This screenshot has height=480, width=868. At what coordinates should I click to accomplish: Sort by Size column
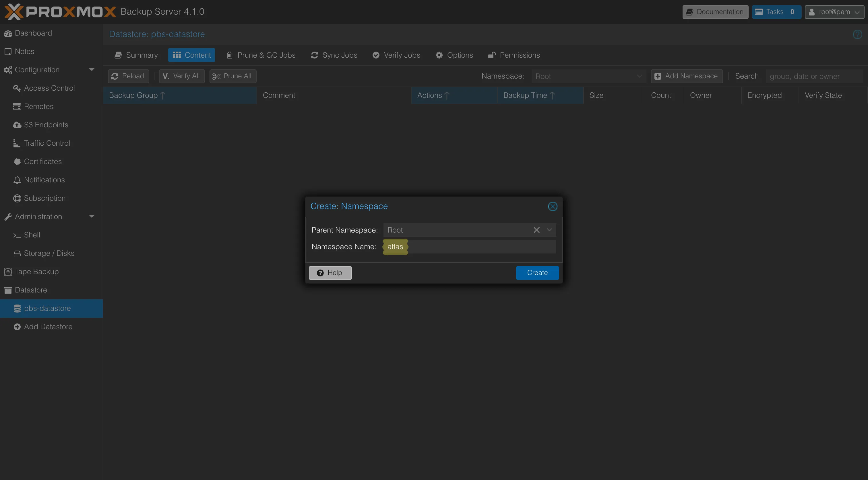click(x=612, y=95)
